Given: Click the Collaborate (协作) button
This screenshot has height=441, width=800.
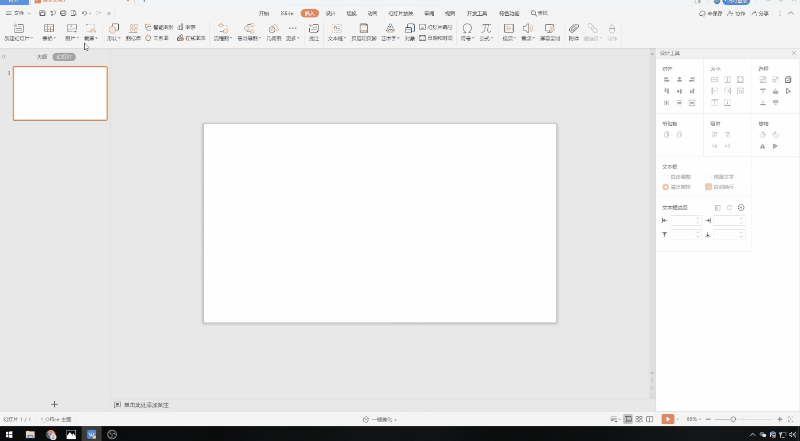Looking at the screenshot, I should pyautogui.click(x=737, y=13).
